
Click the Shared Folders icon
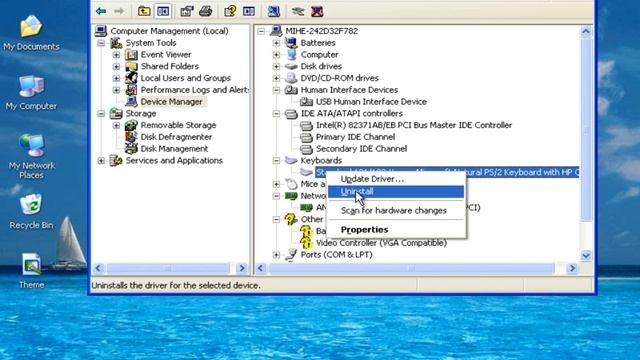pos(131,66)
